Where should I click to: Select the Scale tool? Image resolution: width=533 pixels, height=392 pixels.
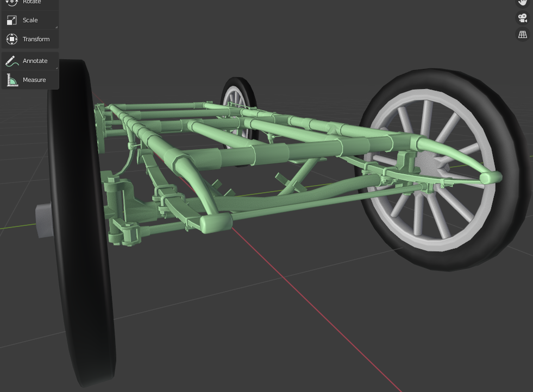point(30,20)
